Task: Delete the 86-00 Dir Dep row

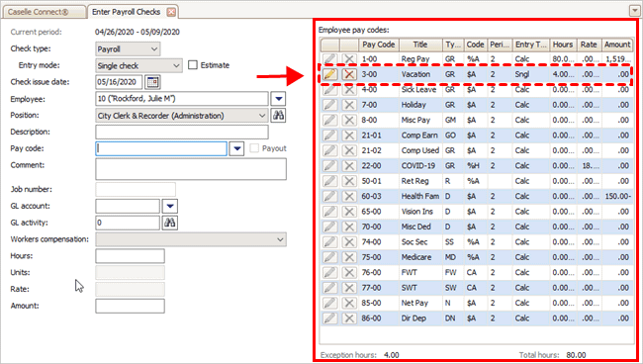Action: [349, 318]
